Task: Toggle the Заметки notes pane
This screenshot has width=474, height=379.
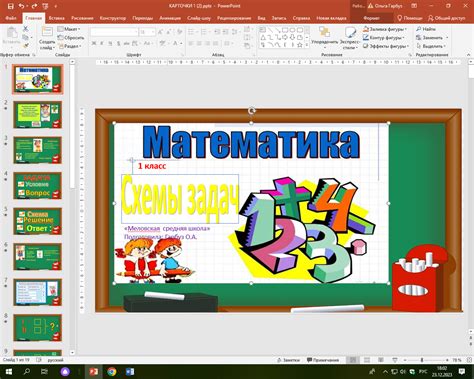Action: click(x=289, y=360)
